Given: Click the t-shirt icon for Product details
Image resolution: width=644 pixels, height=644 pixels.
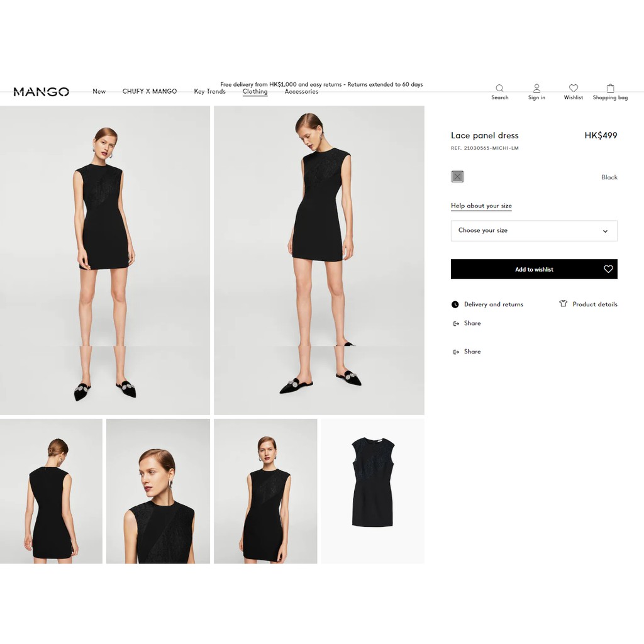Looking at the screenshot, I should pyautogui.click(x=563, y=304).
